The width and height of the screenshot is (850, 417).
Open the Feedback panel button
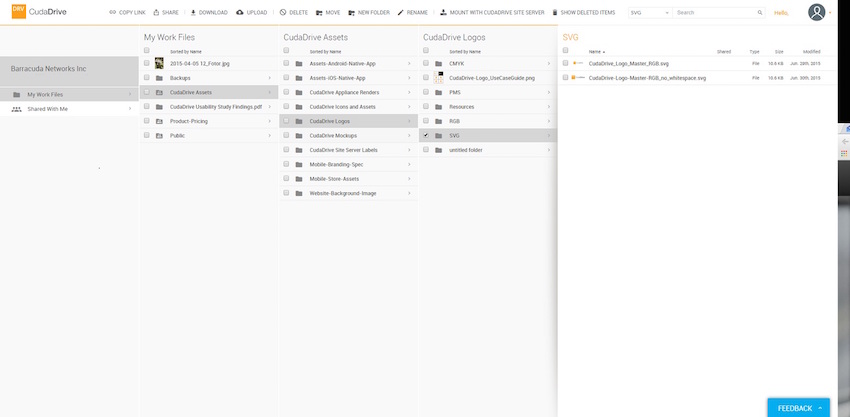point(799,408)
